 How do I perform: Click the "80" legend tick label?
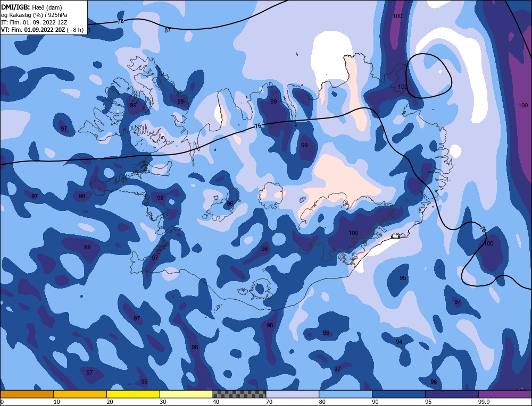coord(322,402)
